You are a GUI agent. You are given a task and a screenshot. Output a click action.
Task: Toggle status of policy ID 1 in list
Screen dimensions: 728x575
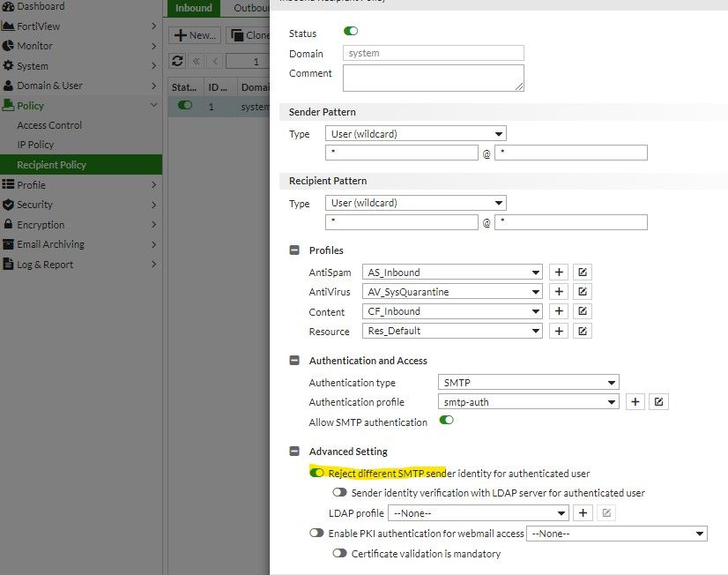tap(185, 106)
